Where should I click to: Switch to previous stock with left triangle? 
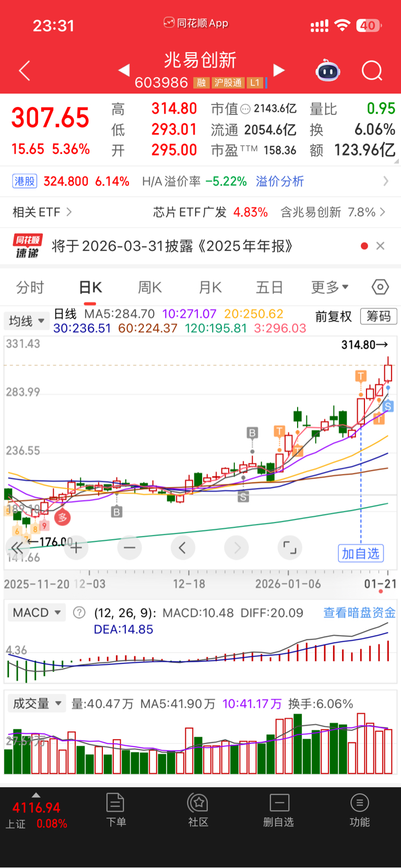point(124,70)
